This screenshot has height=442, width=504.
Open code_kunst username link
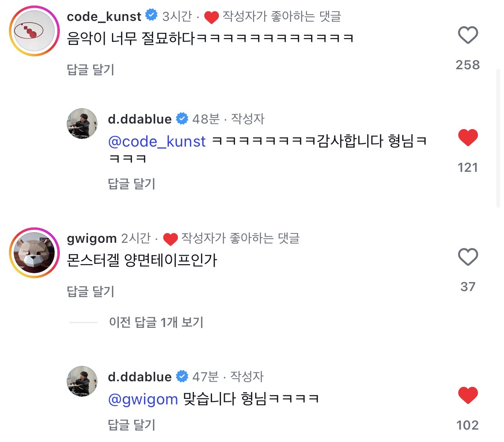pyautogui.click(x=104, y=16)
